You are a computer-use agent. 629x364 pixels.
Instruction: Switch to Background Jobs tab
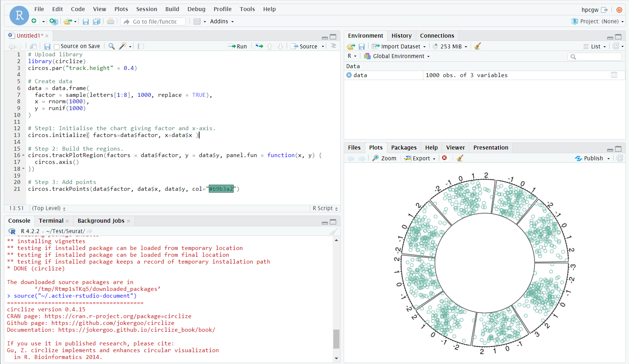click(x=101, y=221)
